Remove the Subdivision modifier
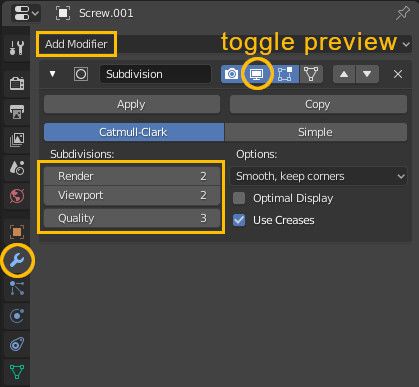Viewport: 419px width, 387px height. tap(398, 74)
